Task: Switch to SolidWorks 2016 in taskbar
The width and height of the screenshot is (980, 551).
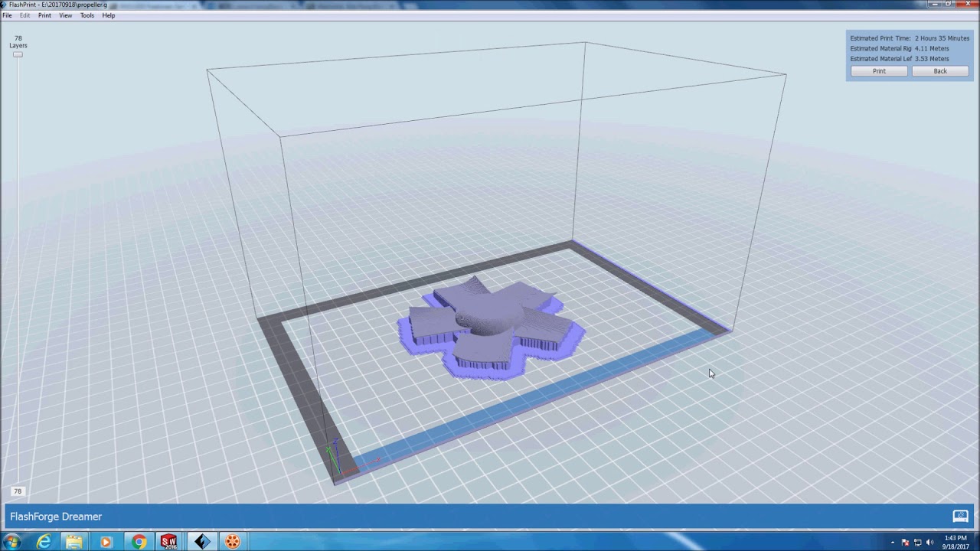Action: (169, 542)
